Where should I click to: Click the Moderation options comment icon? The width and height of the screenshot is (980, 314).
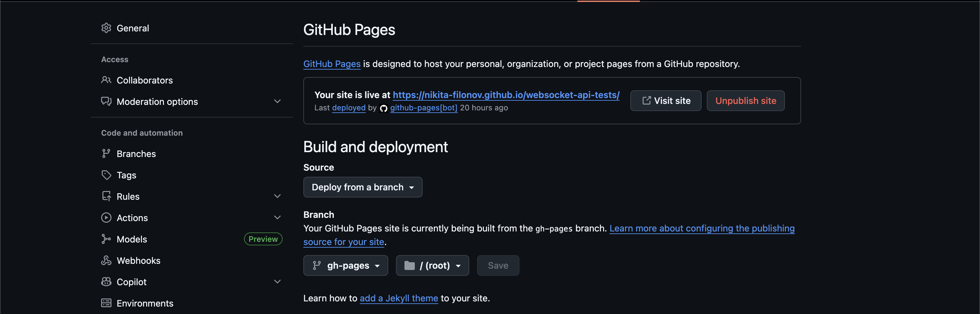point(106,102)
